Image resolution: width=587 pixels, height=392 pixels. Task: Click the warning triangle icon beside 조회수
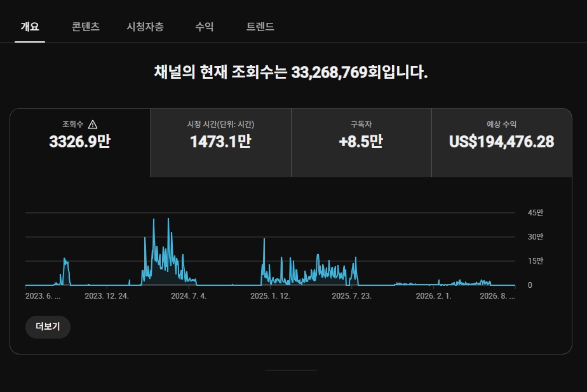(x=93, y=125)
